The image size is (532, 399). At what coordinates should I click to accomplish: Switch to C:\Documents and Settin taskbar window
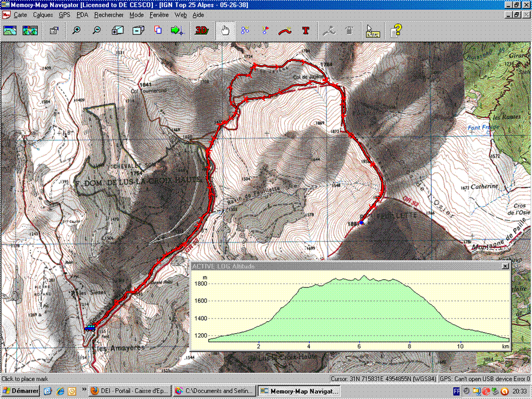(x=215, y=391)
